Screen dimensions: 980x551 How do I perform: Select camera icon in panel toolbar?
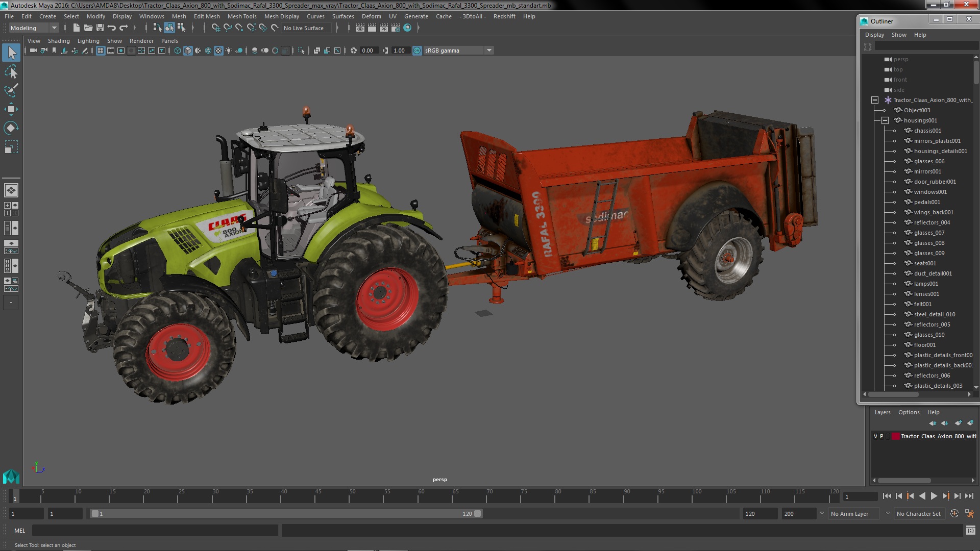(x=34, y=51)
